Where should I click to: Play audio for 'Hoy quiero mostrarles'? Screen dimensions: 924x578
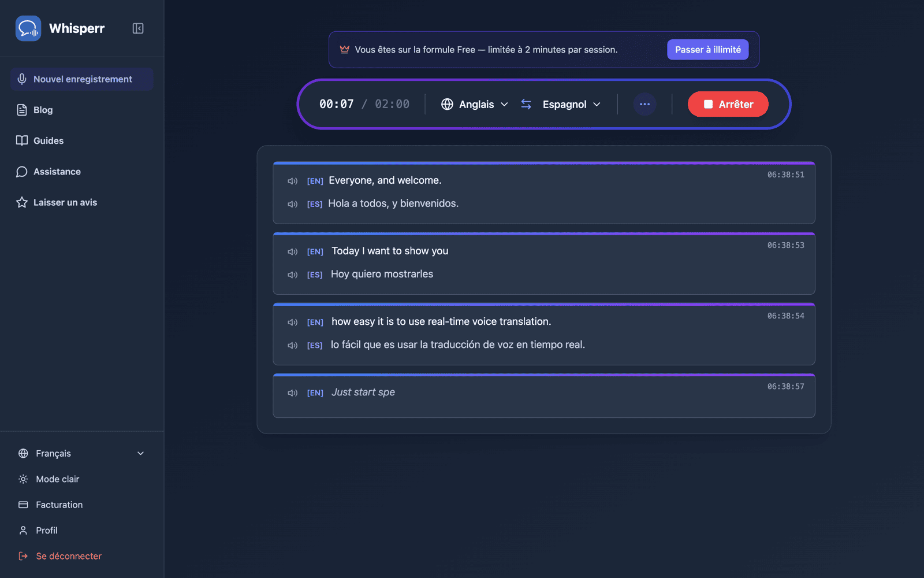tap(293, 275)
